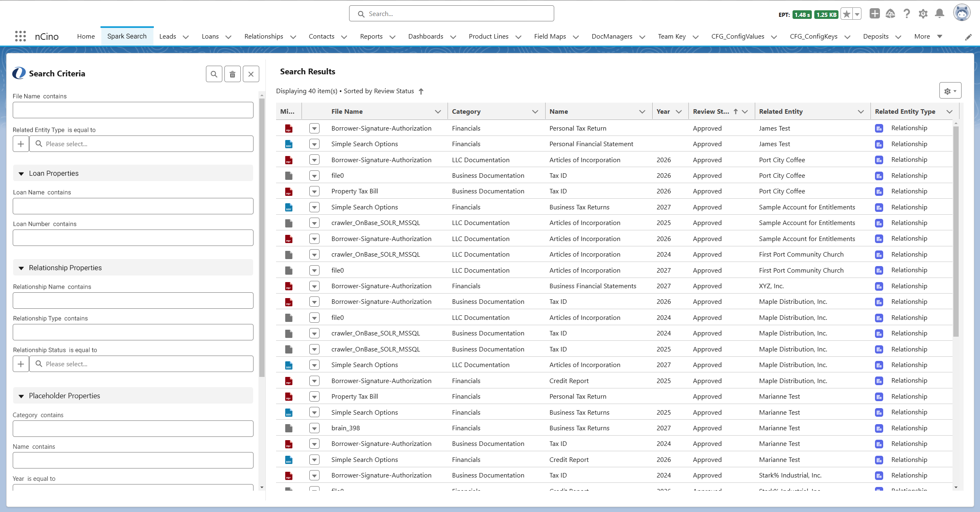Click generic file icon on brain_398 row
Image resolution: width=980 pixels, height=512 pixels.
[289, 428]
